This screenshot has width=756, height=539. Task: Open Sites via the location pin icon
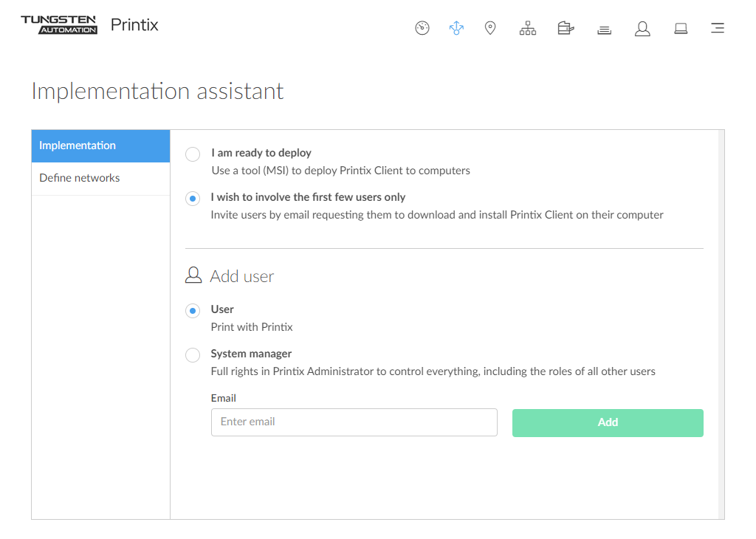coord(490,29)
